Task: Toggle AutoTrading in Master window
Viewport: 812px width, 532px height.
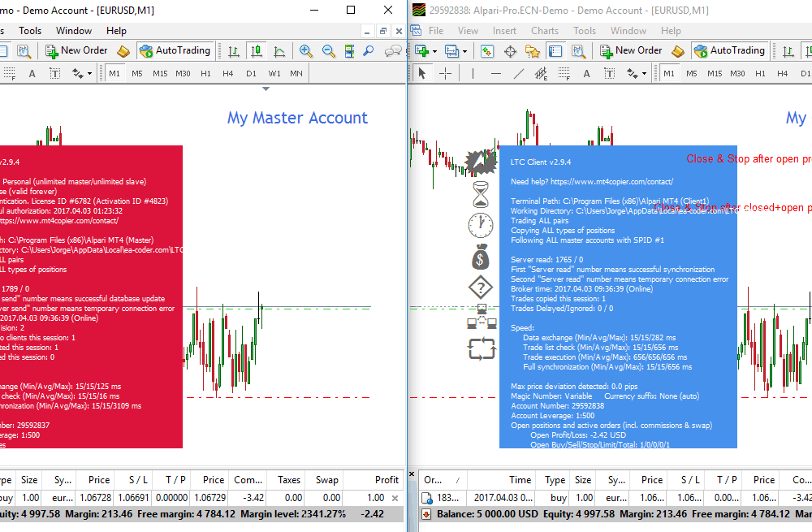Action: click(176, 51)
